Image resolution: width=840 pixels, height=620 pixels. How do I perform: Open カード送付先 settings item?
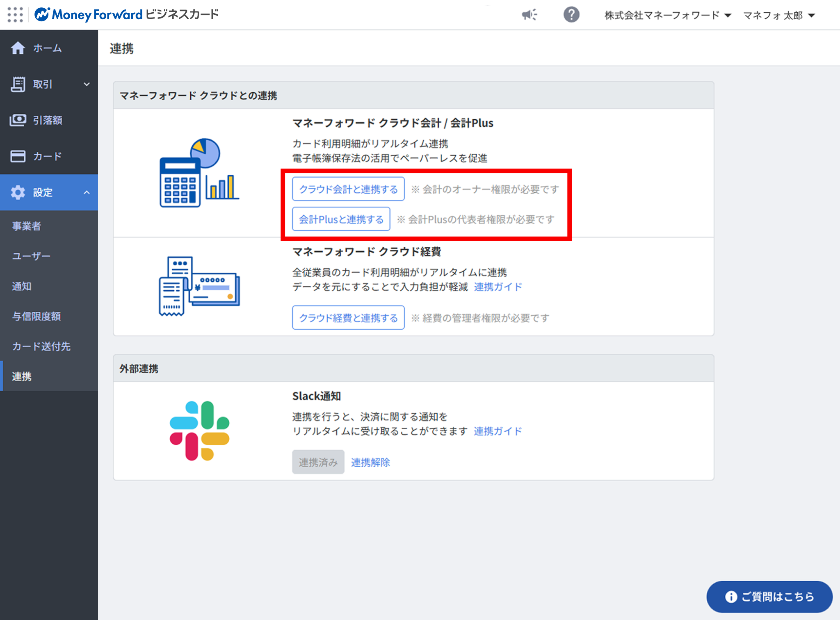[x=41, y=346]
